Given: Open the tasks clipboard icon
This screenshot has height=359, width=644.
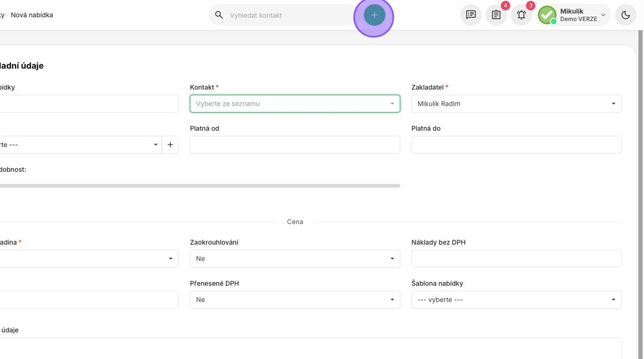Looking at the screenshot, I should click(496, 15).
